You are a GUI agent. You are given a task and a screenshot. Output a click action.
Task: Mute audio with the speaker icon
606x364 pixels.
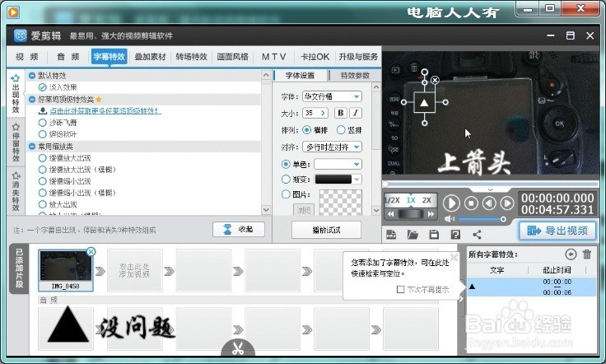[x=449, y=219]
